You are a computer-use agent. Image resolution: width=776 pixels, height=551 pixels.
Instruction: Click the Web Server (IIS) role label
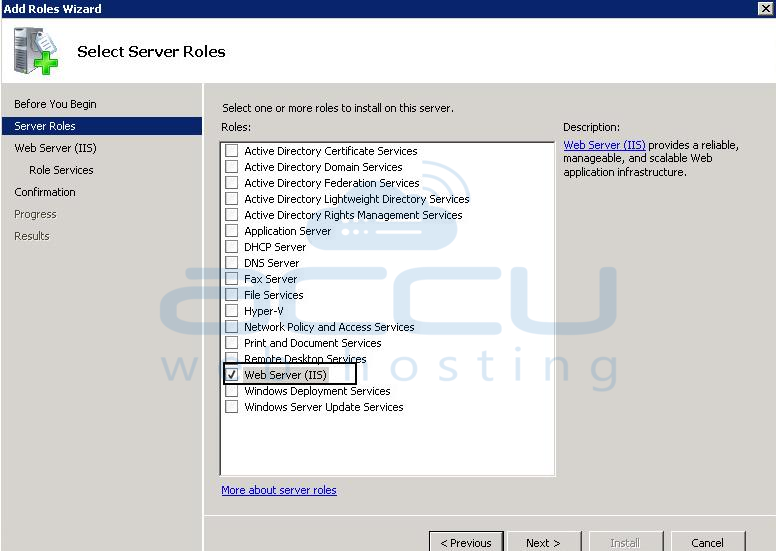click(286, 375)
